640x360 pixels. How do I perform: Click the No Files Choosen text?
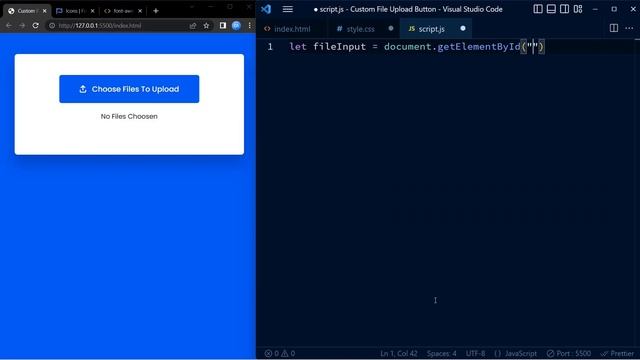[x=129, y=116]
